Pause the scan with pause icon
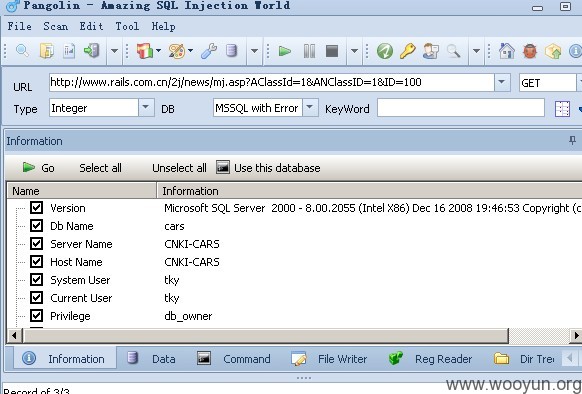 click(309, 51)
